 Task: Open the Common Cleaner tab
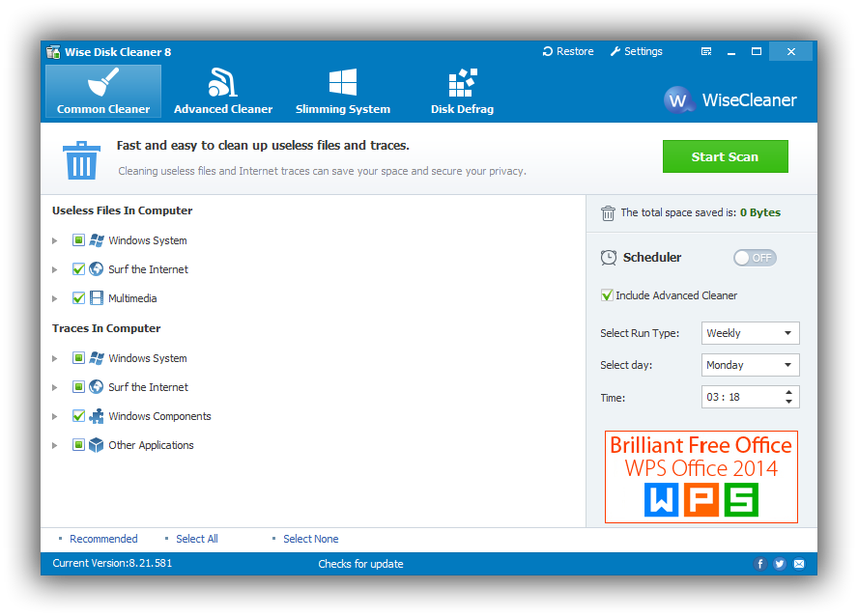(x=103, y=92)
